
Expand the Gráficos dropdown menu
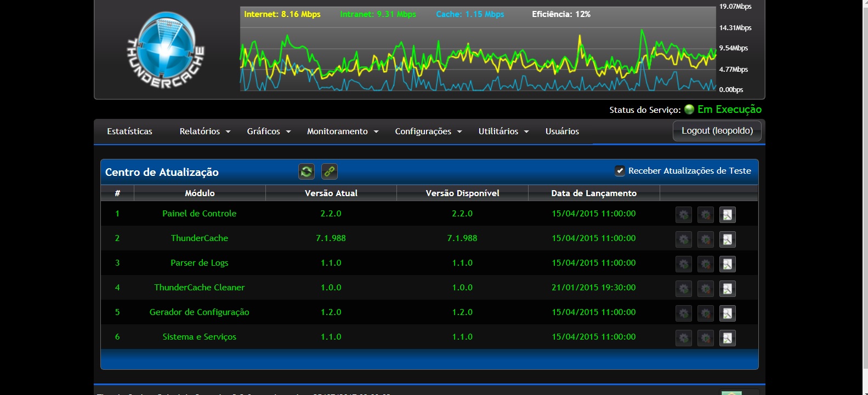coord(268,131)
